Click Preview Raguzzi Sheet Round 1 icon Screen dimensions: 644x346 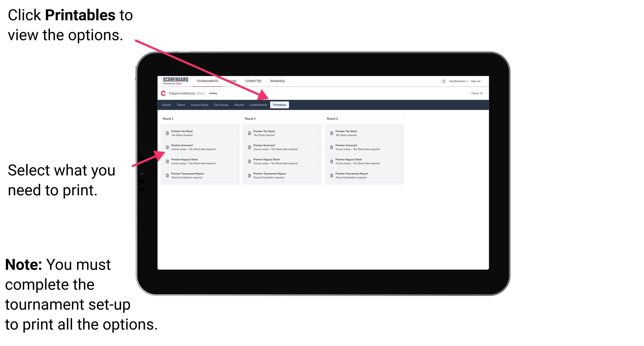pyautogui.click(x=167, y=161)
